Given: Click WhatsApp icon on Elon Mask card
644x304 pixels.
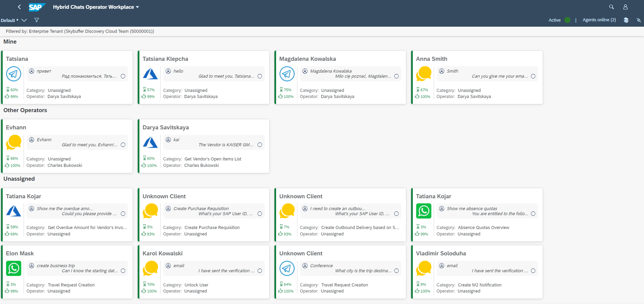Looking at the screenshot, I should [14, 269].
